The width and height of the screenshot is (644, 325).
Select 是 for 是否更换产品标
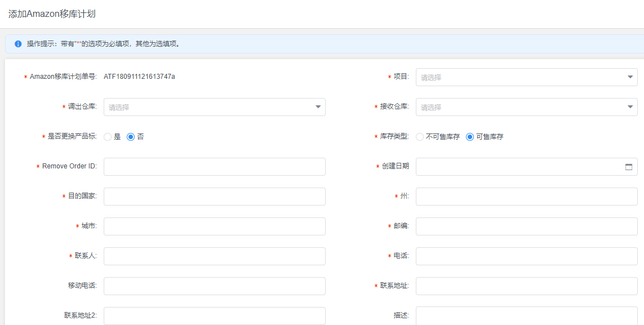click(x=108, y=137)
